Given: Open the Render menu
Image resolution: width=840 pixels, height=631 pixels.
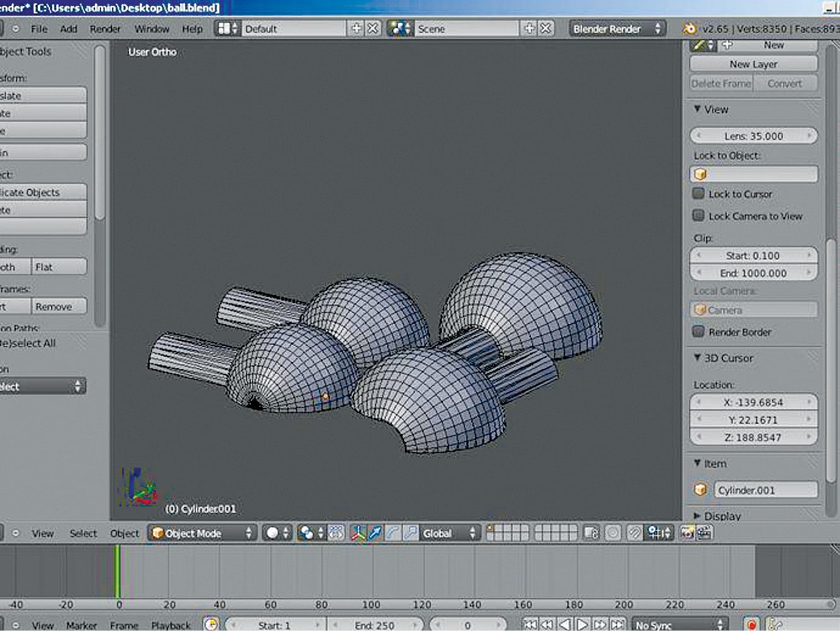Looking at the screenshot, I should [x=105, y=29].
